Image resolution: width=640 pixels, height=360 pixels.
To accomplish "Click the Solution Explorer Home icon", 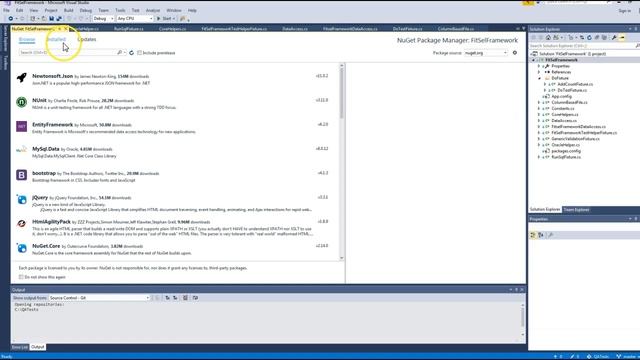I will pyautogui.click(x=548, y=38).
